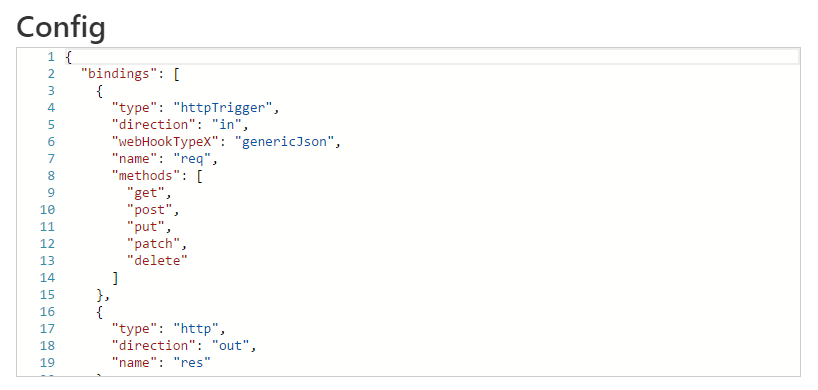
Task: Click the "put" method entry
Action: coord(146,226)
